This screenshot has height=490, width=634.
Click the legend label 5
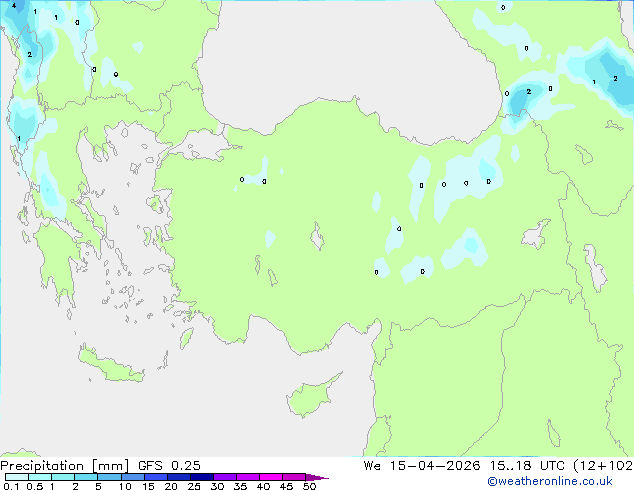tap(98, 486)
